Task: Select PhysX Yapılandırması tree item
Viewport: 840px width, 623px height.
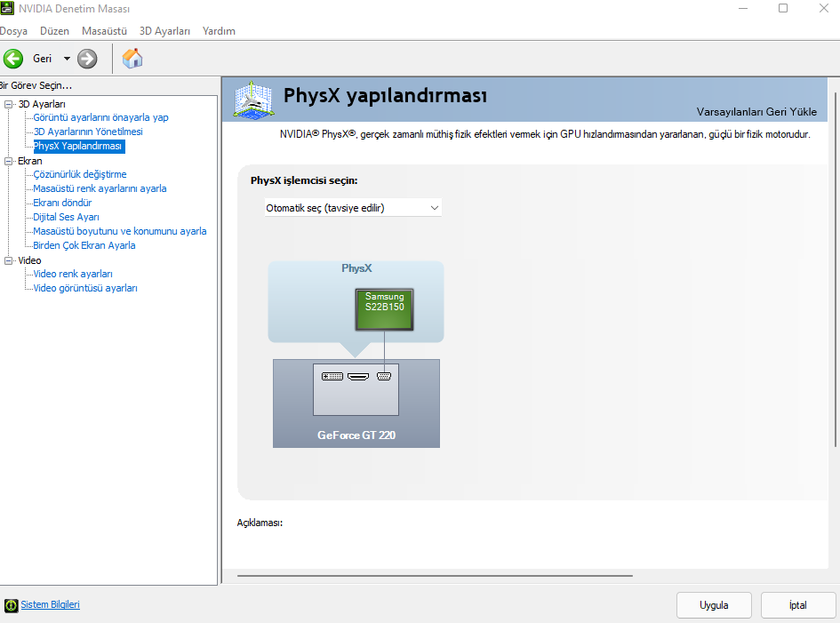Action: tap(78, 146)
